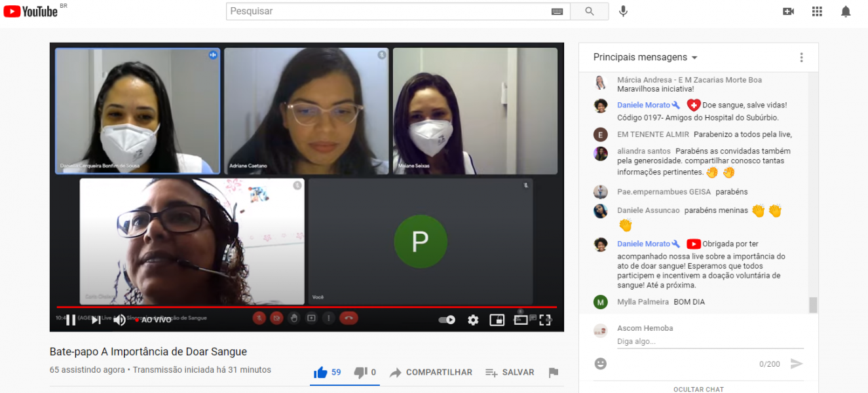
Task: Enter fullscreen mode
Action: tap(545, 320)
